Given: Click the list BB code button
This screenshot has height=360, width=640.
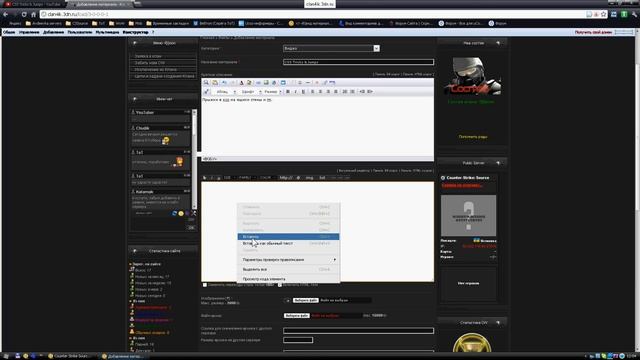Looking at the screenshot, I should (322, 178).
